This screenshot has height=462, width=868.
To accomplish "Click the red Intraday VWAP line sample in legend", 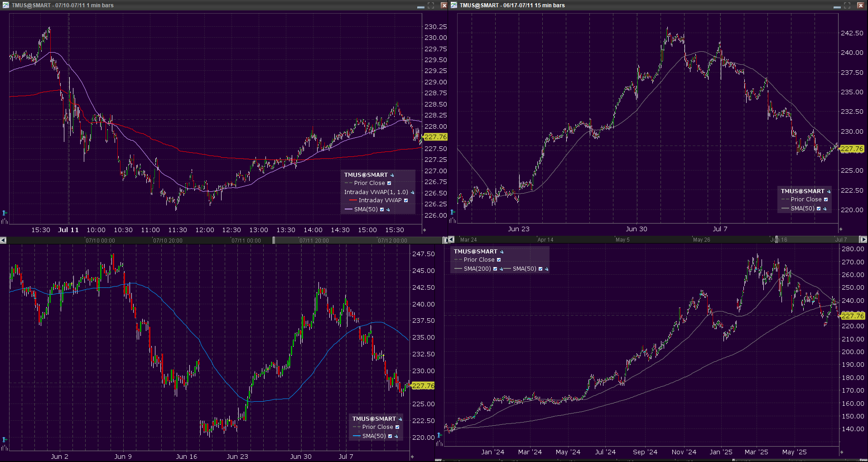I will 353,200.
